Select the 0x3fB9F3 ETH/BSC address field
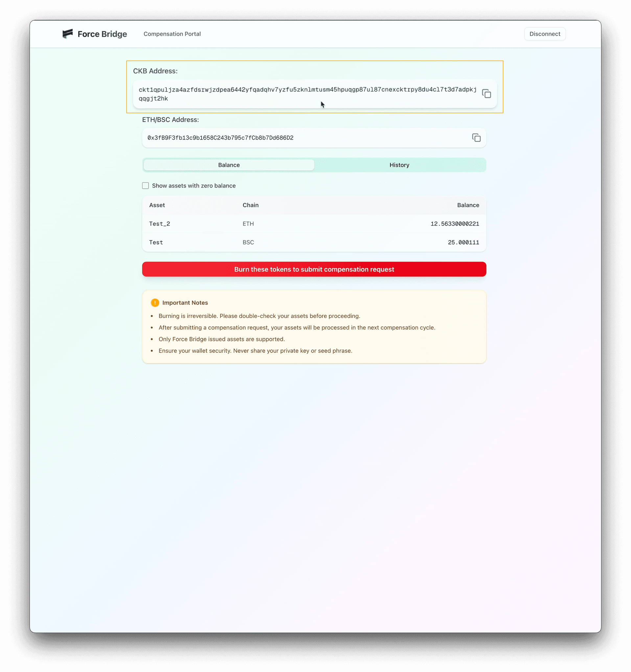Image resolution: width=631 pixels, height=672 pixels. click(x=314, y=138)
